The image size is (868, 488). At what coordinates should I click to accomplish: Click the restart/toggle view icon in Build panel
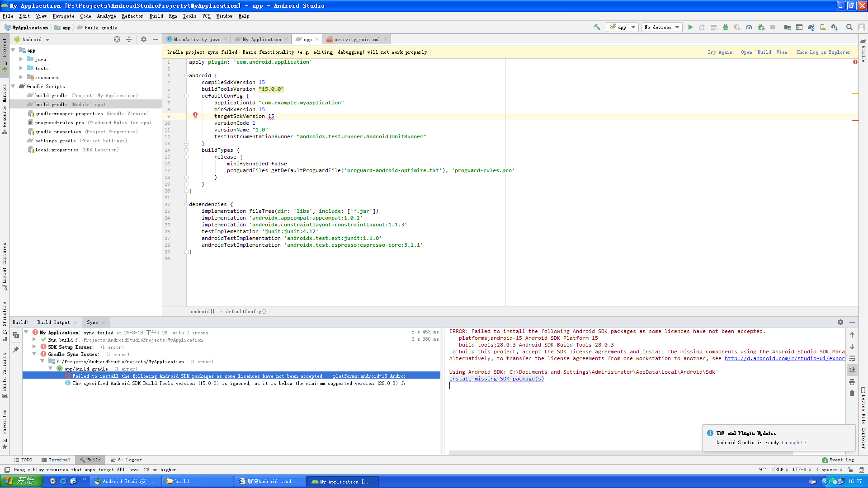16,335
